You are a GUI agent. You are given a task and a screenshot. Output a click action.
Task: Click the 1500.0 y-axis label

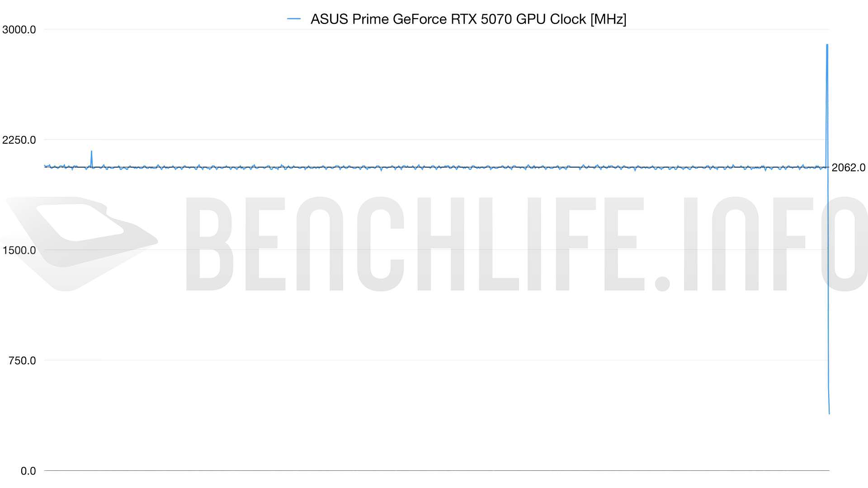[x=19, y=250]
